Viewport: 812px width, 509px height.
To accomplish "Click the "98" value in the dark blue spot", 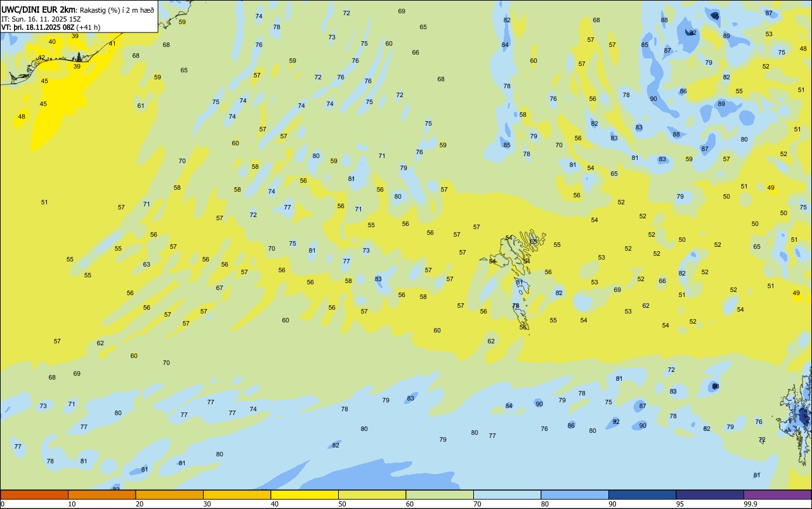I will pos(716,387).
